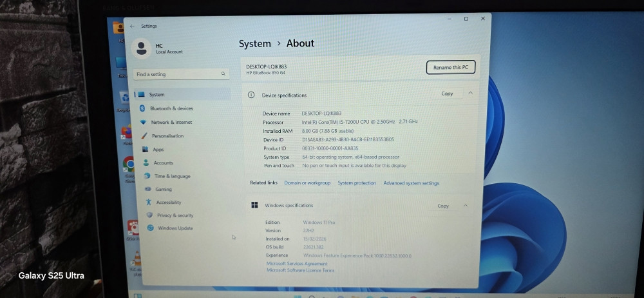Click the Edition Windows 11 Pro value

[319, 223]
